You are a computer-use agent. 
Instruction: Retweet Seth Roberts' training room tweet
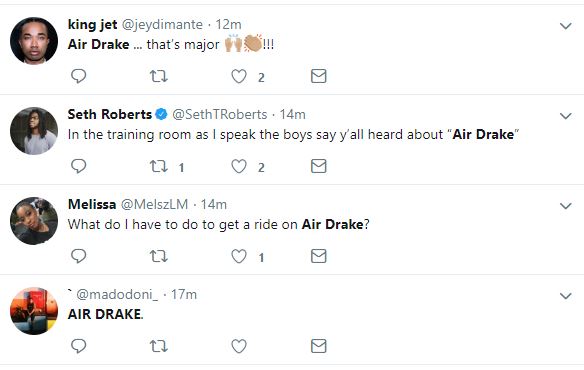159,166
